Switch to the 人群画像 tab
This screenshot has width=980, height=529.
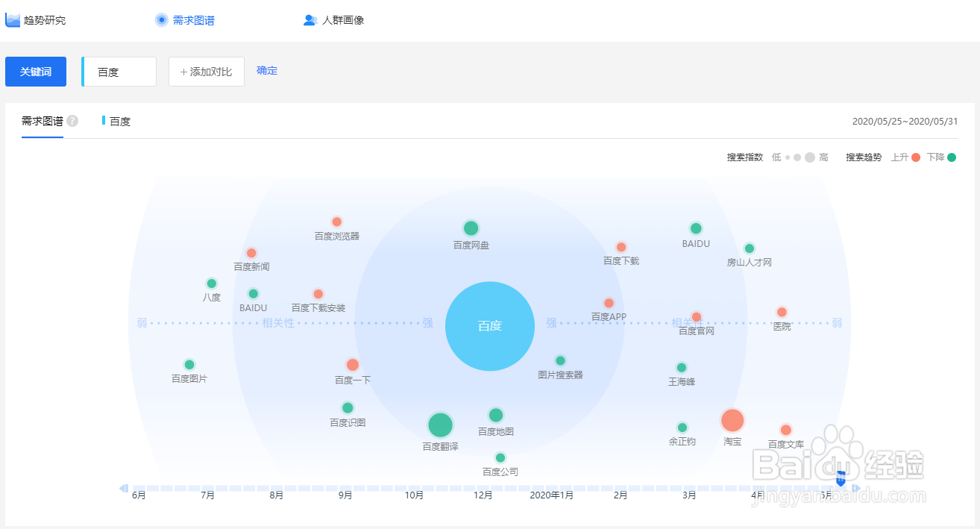coord(343,20)
